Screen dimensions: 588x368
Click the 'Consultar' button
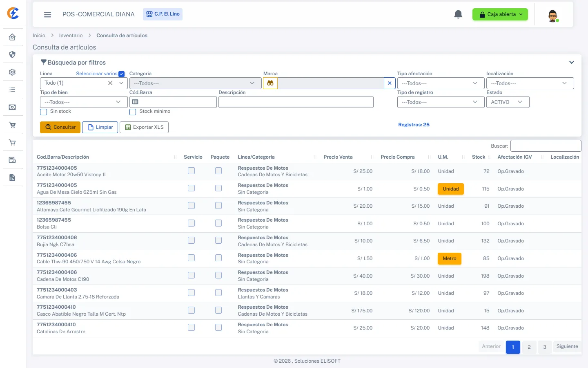[60, 127]
